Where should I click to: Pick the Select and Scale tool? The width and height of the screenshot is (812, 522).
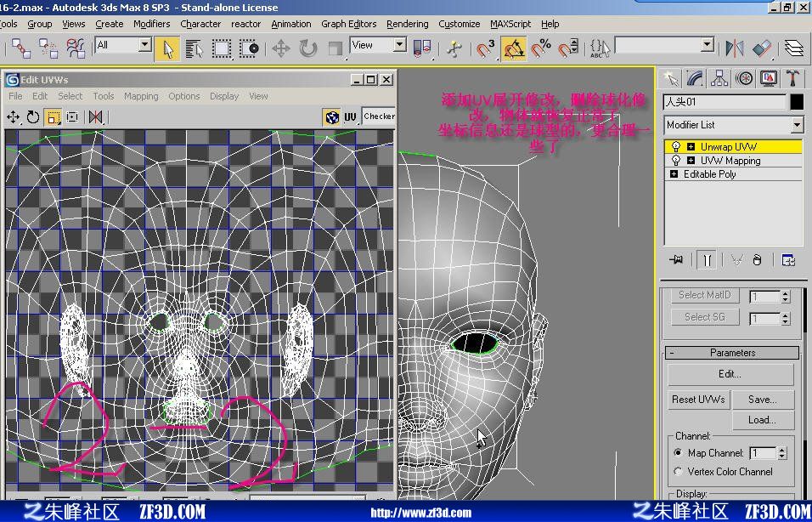pos(335,49)
